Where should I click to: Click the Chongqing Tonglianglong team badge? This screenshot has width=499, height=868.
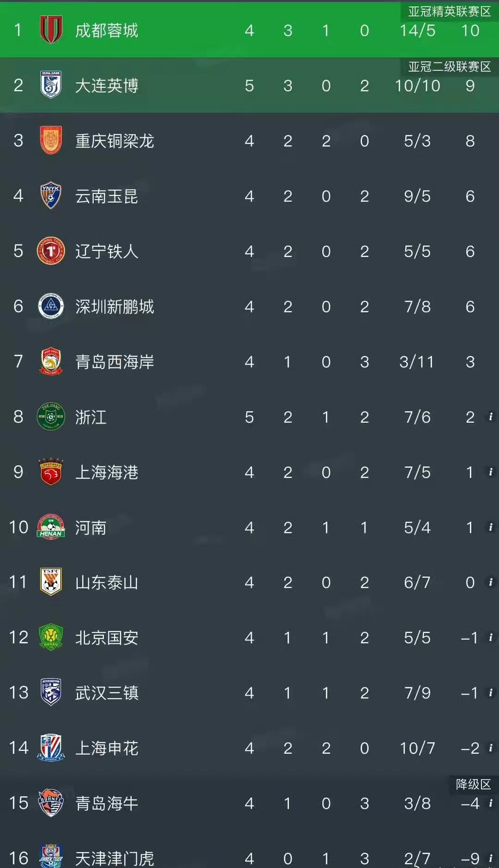tap(51, 141)
